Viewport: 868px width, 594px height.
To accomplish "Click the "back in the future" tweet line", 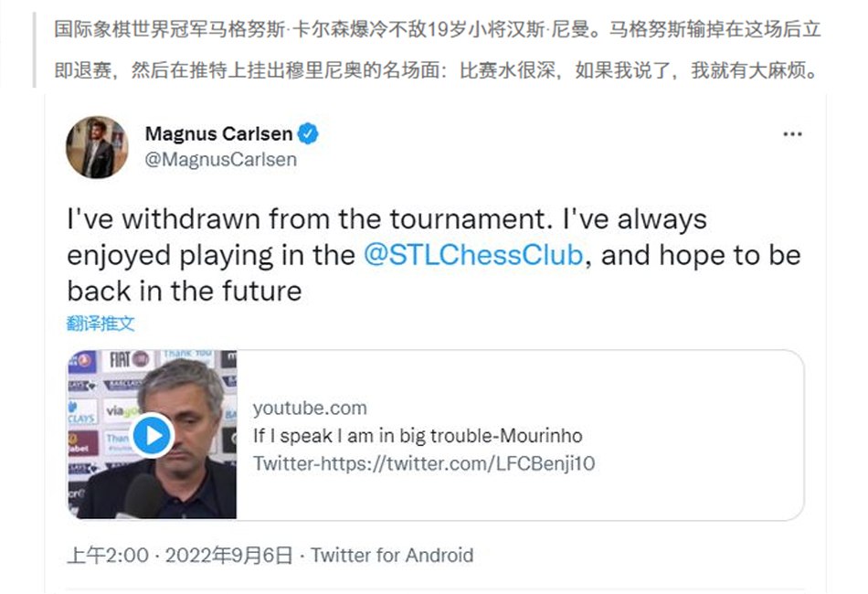I will click(x=184, y=291).
